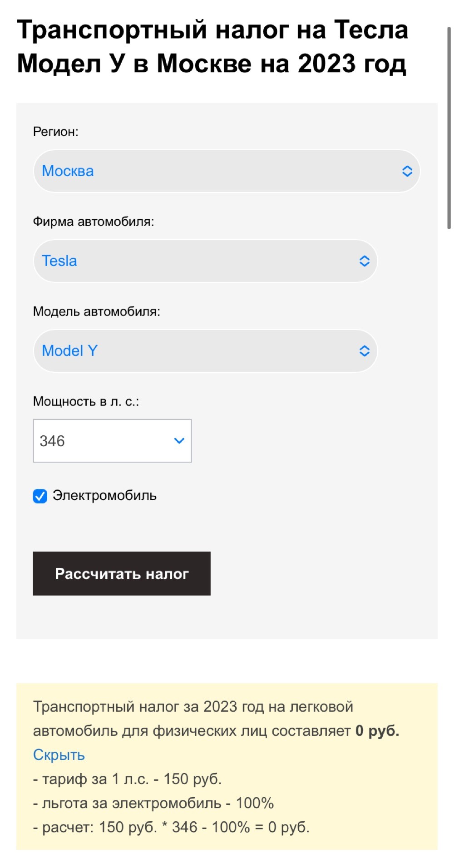Click the Скрыть link to hide details

(x=59, y=755)
